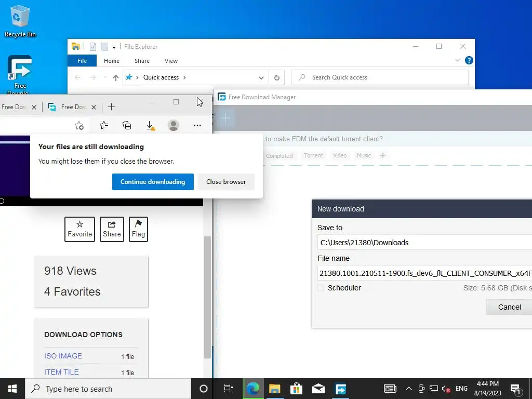Viewport: 532px width, 399px height.
Task: Switch to the Share ribbon tab
Action: (142, 61)
